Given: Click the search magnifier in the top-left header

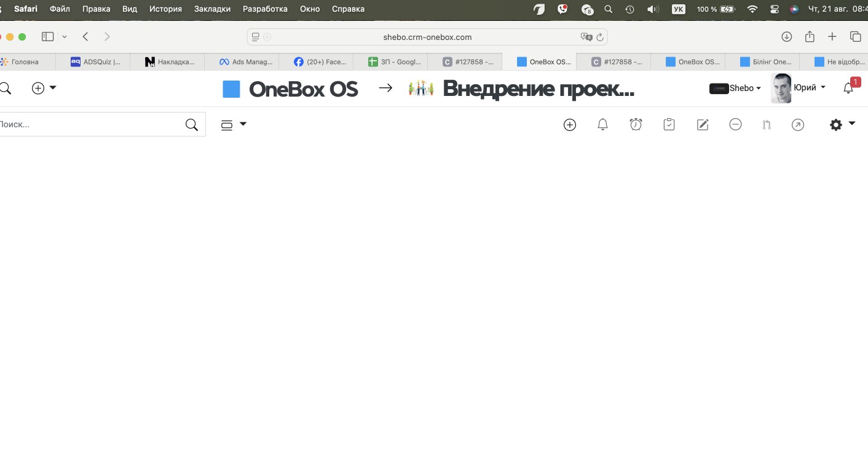Looking at the screenshot, I should pyautogui.click(x=5, y=88).
